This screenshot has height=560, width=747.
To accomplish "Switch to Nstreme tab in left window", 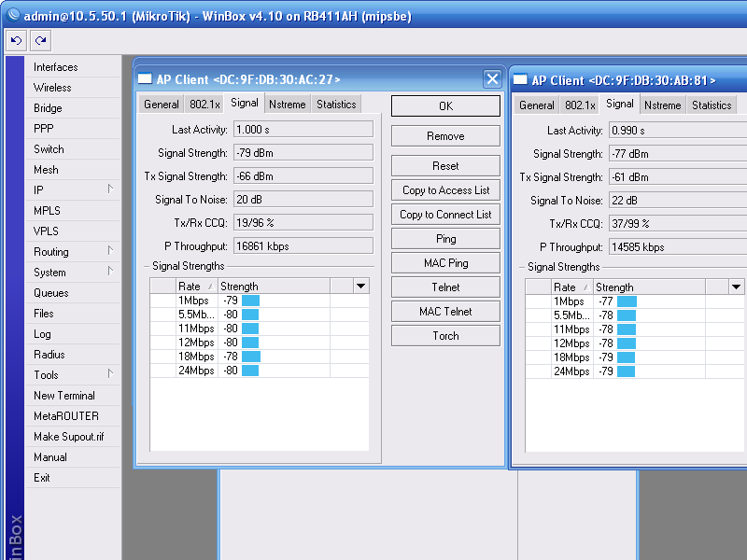I will (287, 105).
